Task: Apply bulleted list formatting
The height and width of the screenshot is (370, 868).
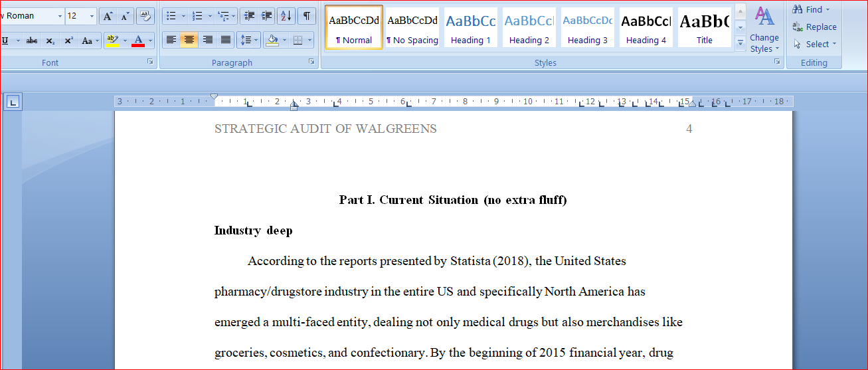Action: pyautogui.click(x=171, y=16)
